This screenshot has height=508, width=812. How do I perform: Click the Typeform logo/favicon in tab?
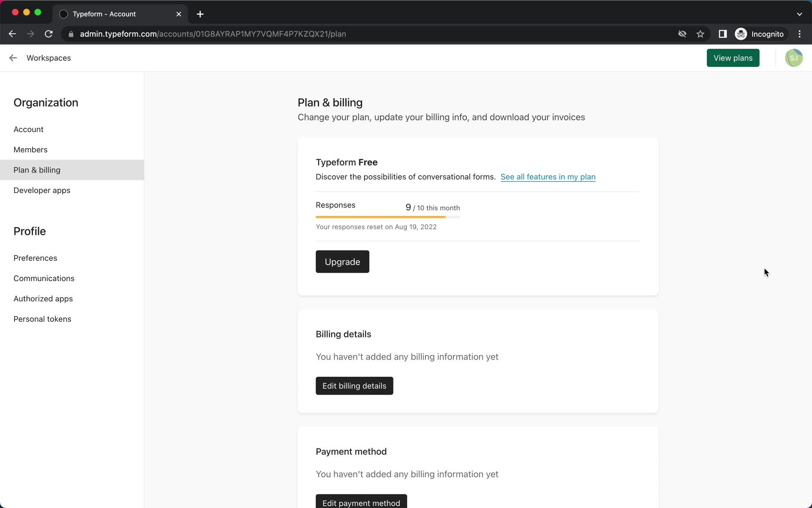(x=64, y=14)
